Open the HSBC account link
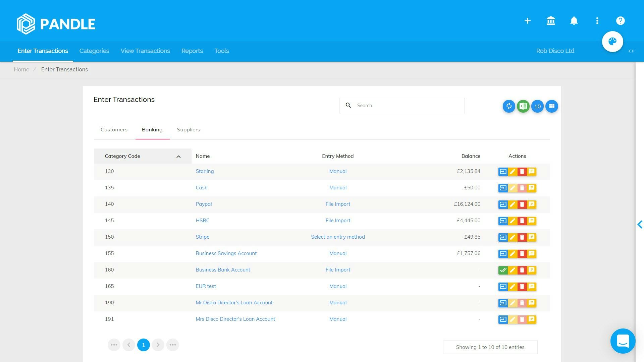The height and width of the screenshot is (362, 644). [202, 221]
